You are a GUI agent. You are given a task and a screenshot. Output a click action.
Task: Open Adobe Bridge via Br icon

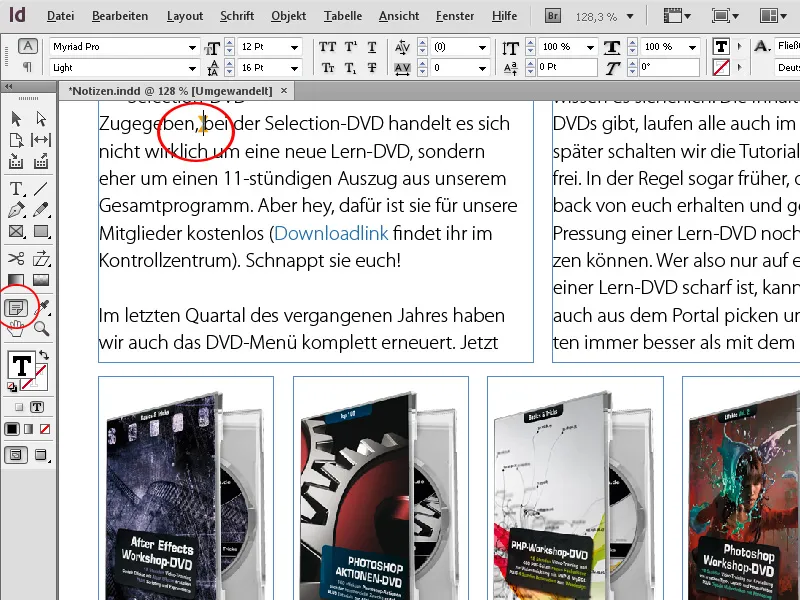[553, 16]
